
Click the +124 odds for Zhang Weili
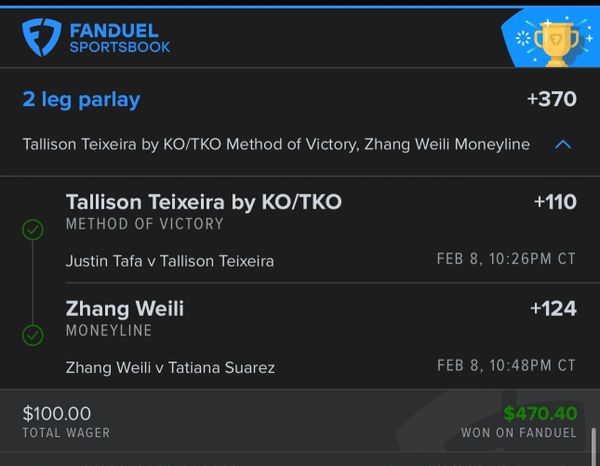pos(553,308)
